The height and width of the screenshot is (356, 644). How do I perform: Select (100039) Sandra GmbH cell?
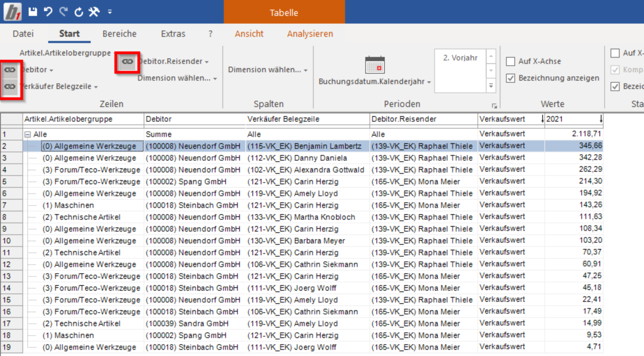[x=195, y=323]
